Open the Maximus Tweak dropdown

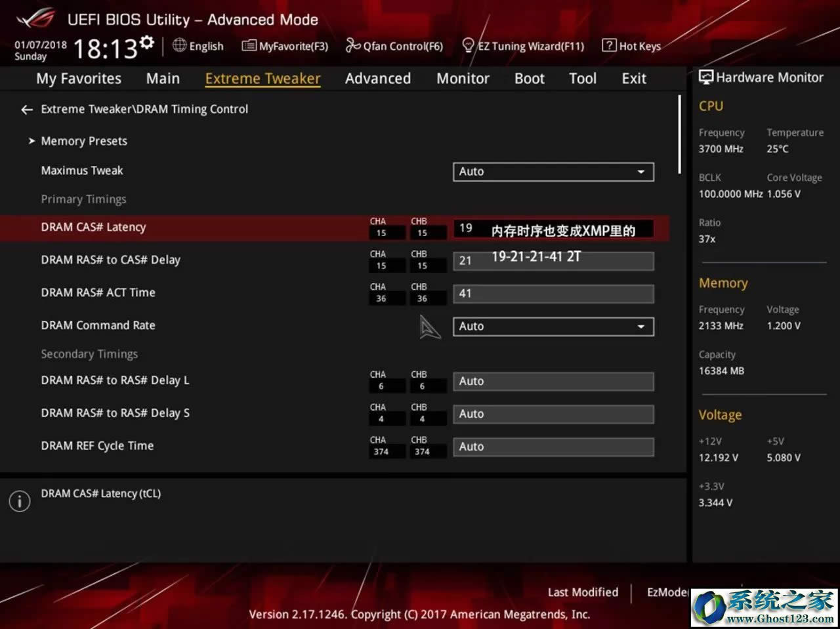pos(553,171)
